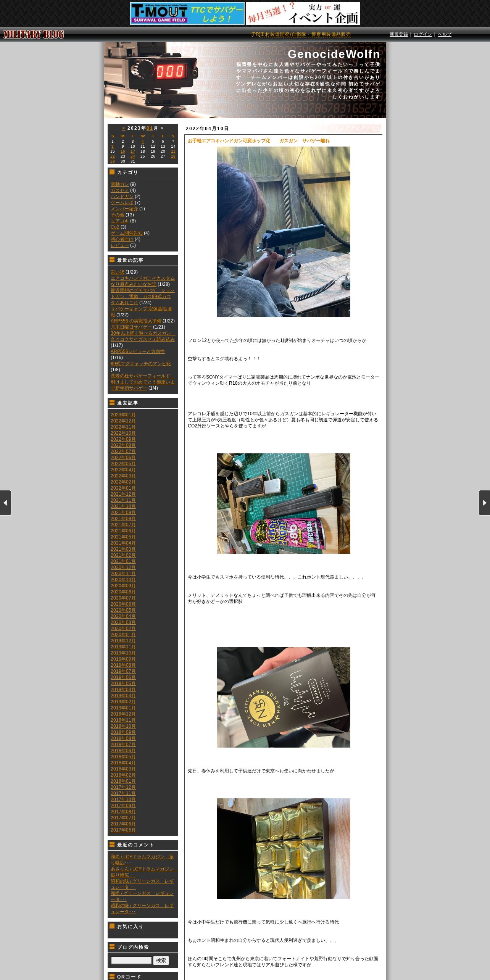Open the 新規登録 link
Viewport: 490px width, 980px height.
click(x=399, y=34)
